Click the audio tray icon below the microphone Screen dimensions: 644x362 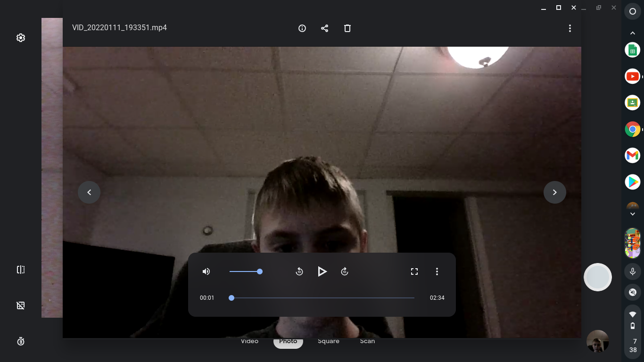click(x=633, y=292)
